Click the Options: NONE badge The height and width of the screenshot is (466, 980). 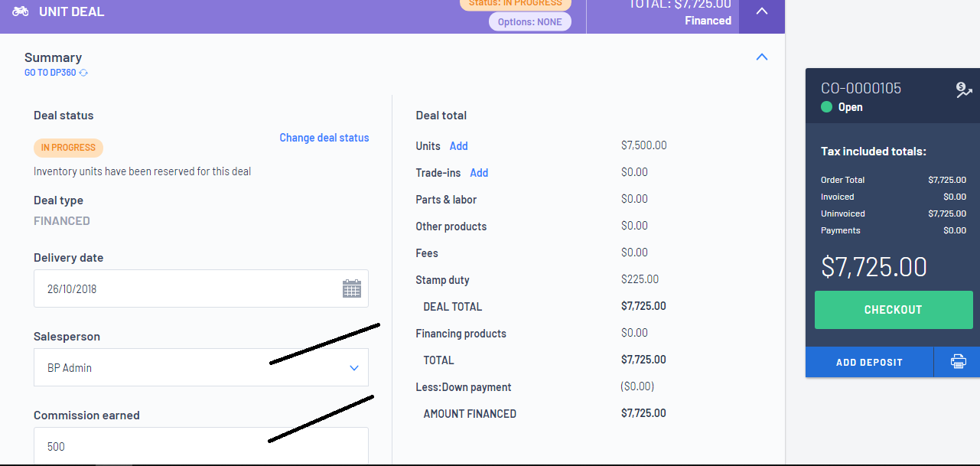(x=530, y=21)
